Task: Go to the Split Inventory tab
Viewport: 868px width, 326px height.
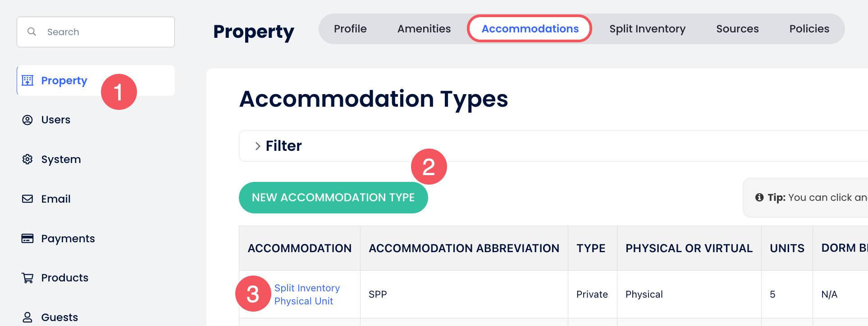Action: point(647,29)
